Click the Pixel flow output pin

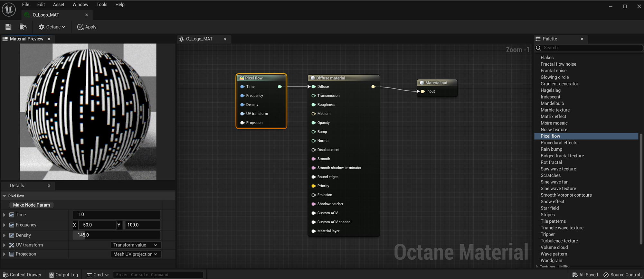click(x=280, y=87)
